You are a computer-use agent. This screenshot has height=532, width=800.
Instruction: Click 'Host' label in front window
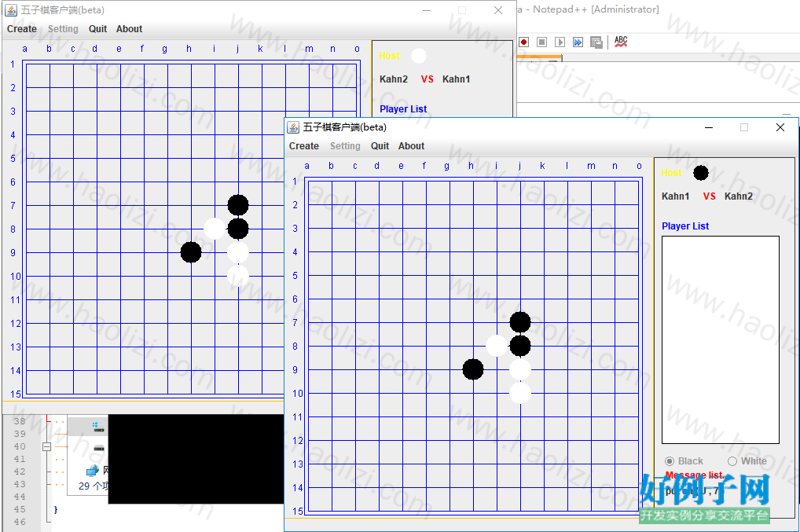671,173
